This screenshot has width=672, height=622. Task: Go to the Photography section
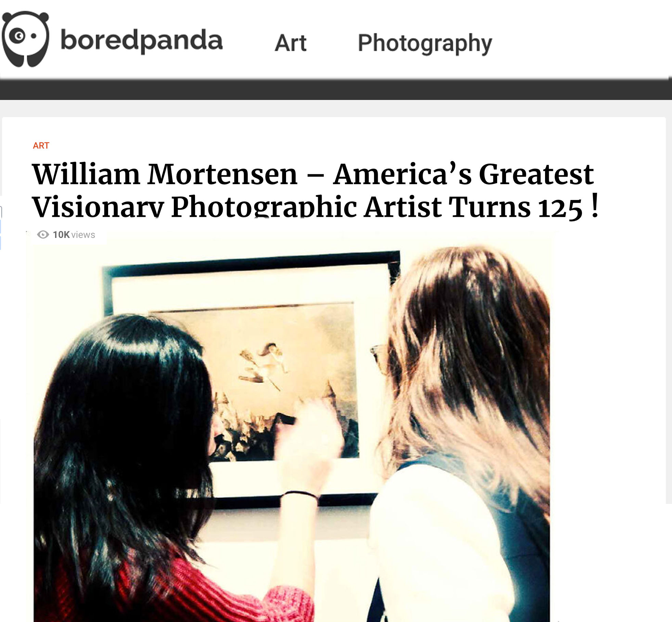(425, 43)
